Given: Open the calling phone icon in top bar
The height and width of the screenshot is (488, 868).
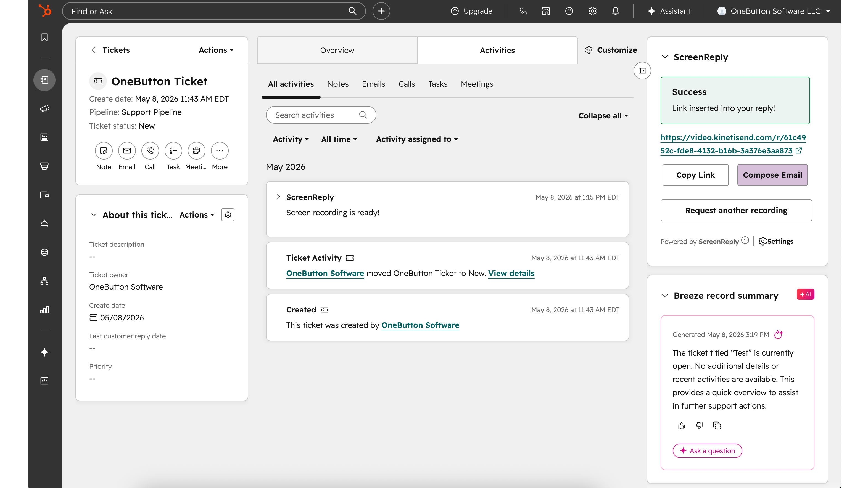Looking at the screenshot, I should coord(523,11).
